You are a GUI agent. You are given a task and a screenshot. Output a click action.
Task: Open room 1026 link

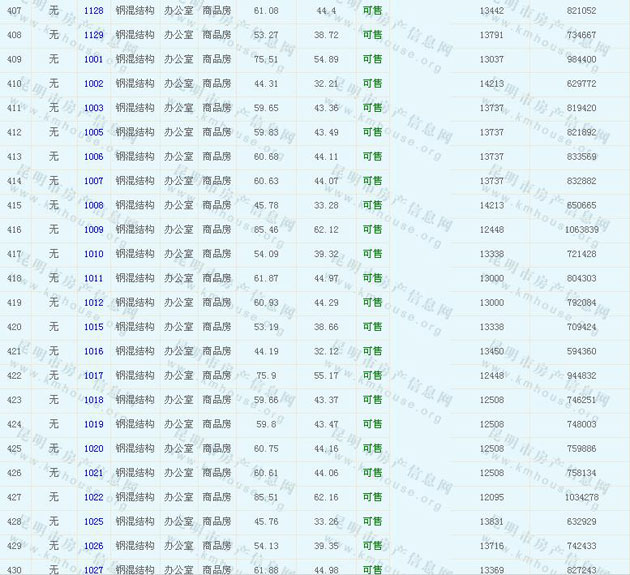(x=93, y=546)
